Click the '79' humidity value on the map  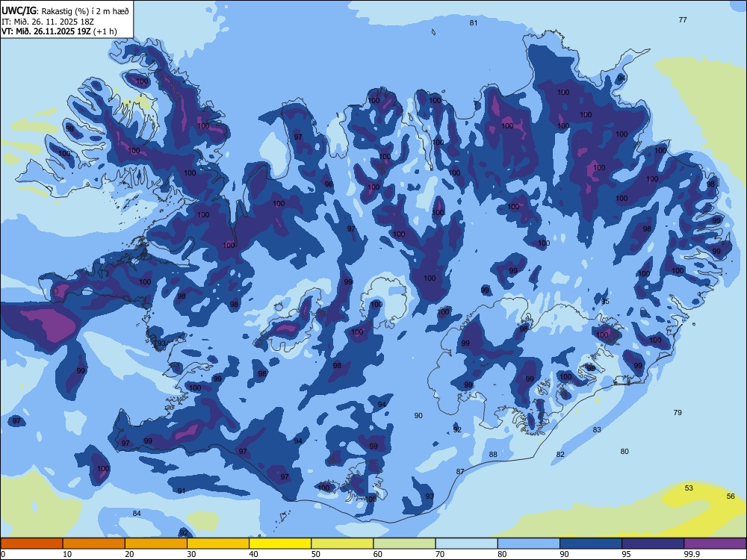(678, 413)
